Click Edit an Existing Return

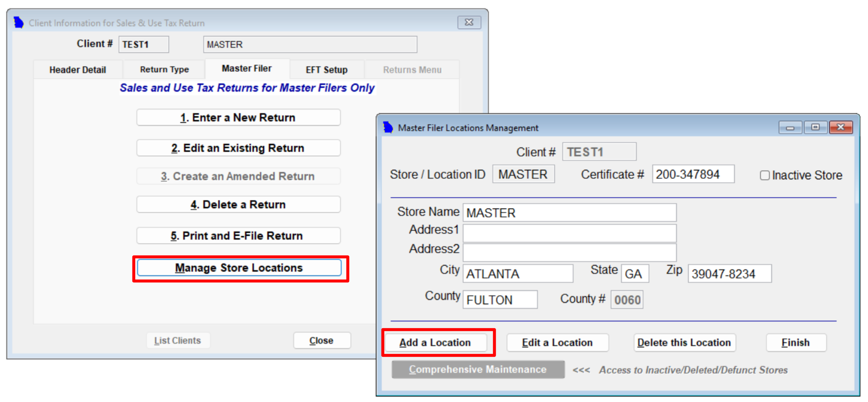coord(238,148)
